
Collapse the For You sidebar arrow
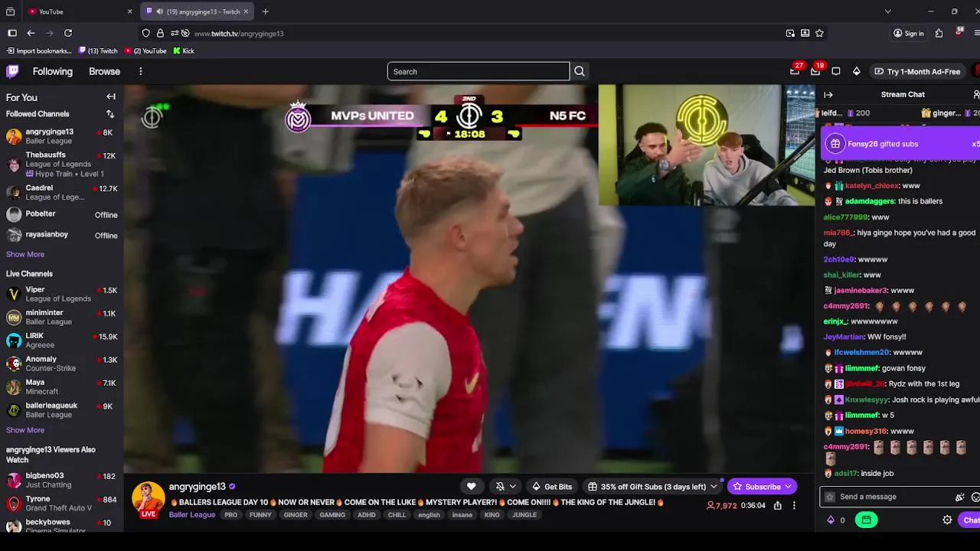(x=111, y=97)
